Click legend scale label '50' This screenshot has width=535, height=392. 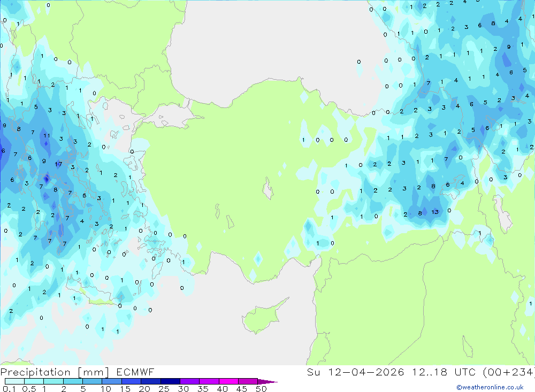(x=261, y=389)
